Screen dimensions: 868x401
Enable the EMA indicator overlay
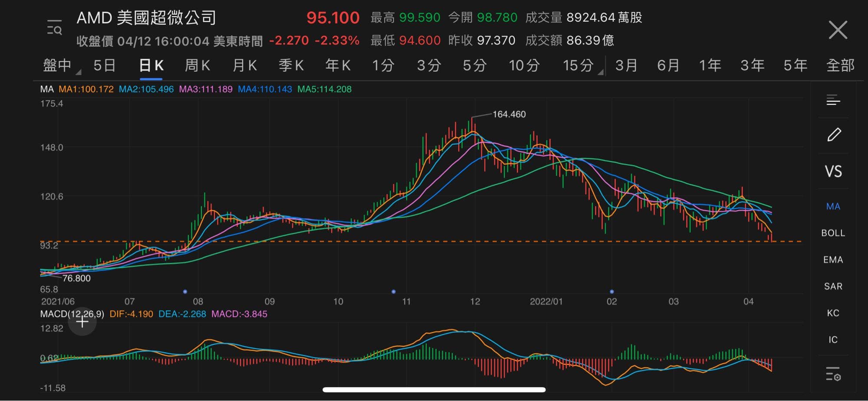(833, 260)
